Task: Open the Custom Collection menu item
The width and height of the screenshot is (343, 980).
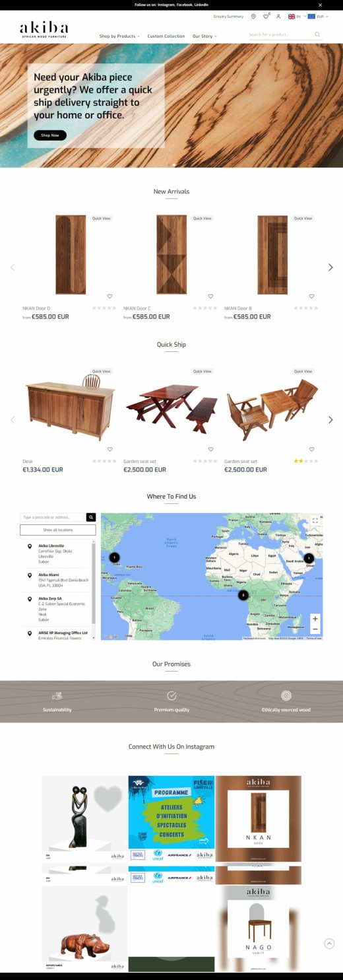Action: click(x=166, y=36)
